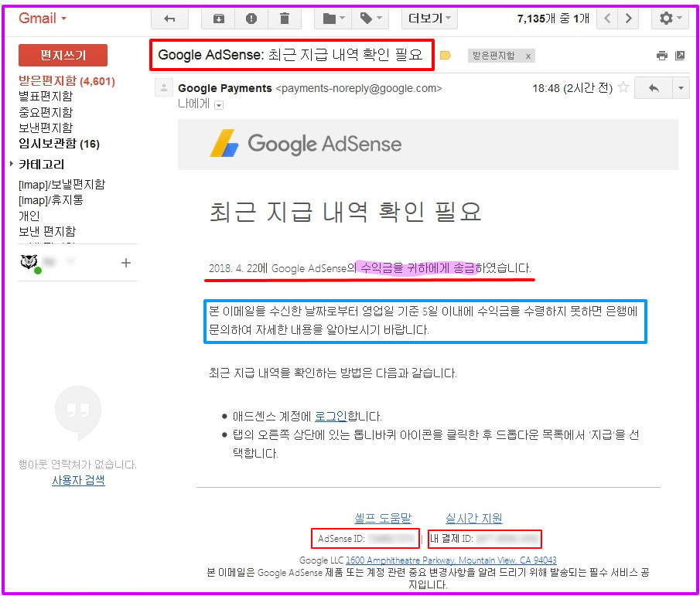Show recipient details under 나에게
This screenshot has height=596, width=700.
pyautogui.click(x=219, y=105)
